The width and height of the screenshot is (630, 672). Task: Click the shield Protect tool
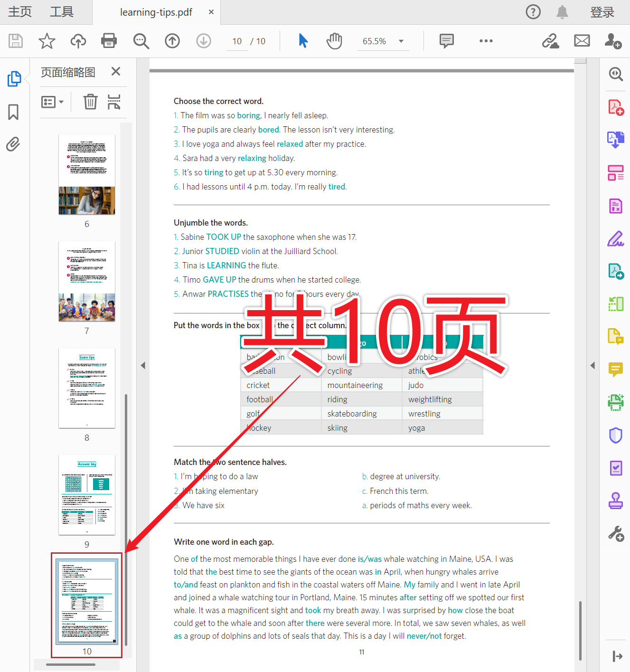(615, 435)
